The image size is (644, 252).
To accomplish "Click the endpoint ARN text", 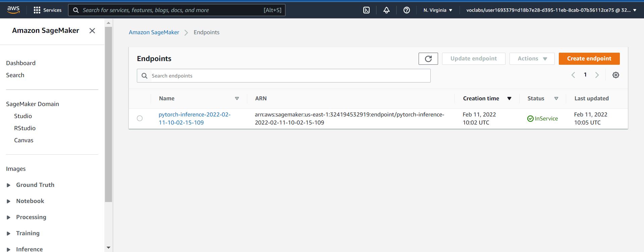I will click(350, 118).
